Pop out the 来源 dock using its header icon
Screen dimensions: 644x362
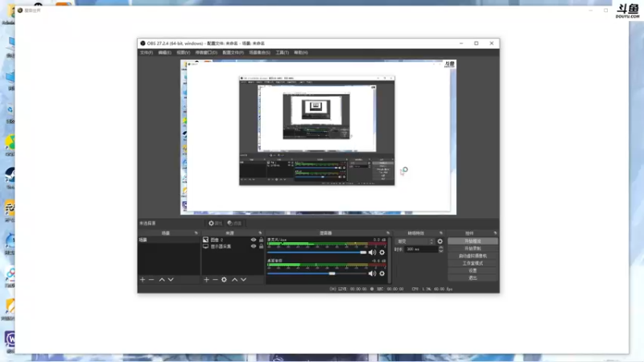pos(260,233)
